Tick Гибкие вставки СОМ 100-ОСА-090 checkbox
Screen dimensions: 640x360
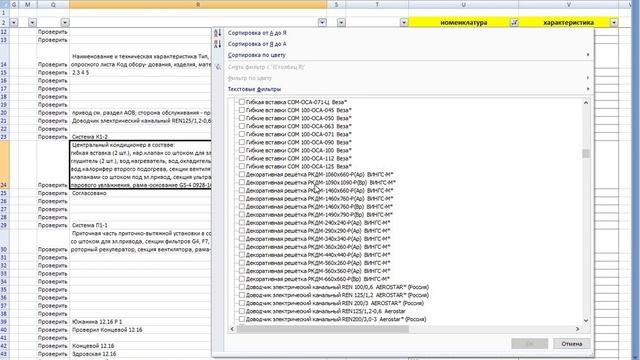pos(242,142)
